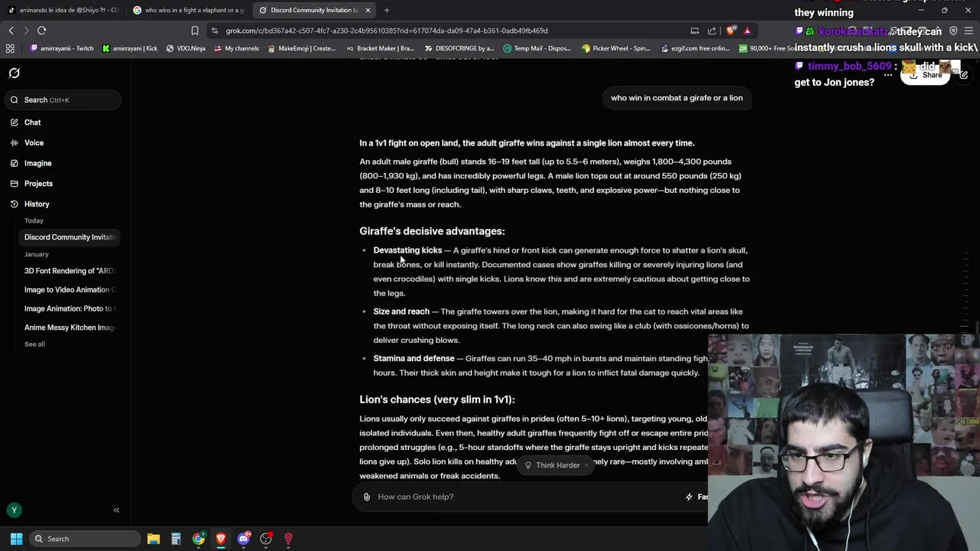Close the Discord Community Invitation tab
The height and width of the screenshot is (551, 980).
tap(367, 10)
